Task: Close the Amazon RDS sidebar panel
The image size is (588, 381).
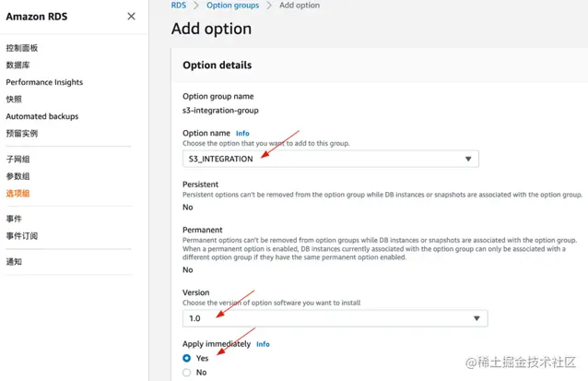Action: (x=131, y=17)
